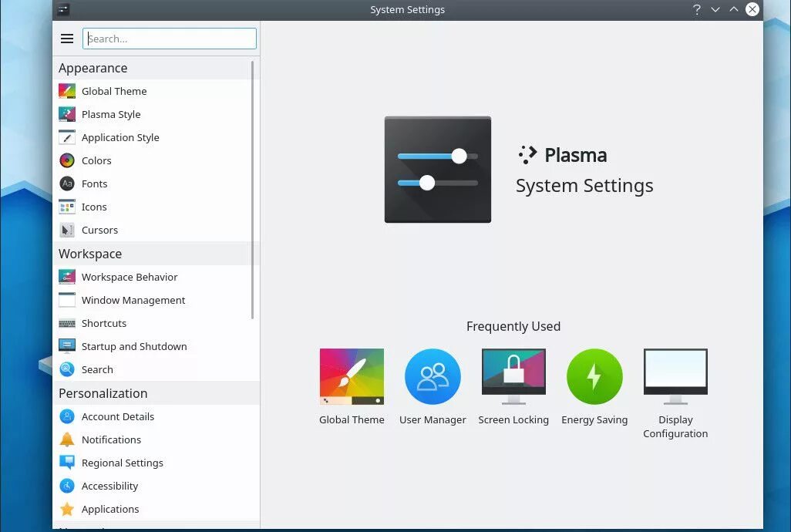
Task: Open the Notifications bell icon
Action: pyautogui.click(x=67, y=439)
